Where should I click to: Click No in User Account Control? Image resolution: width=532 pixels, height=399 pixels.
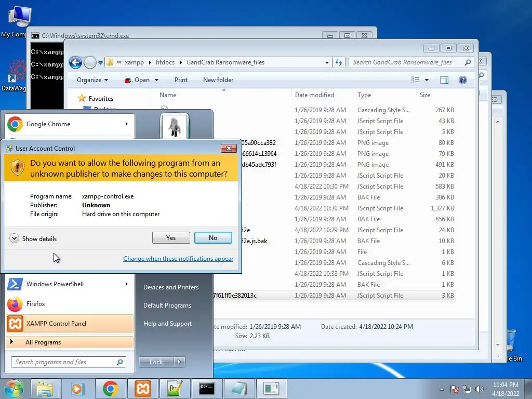point(213,238)
